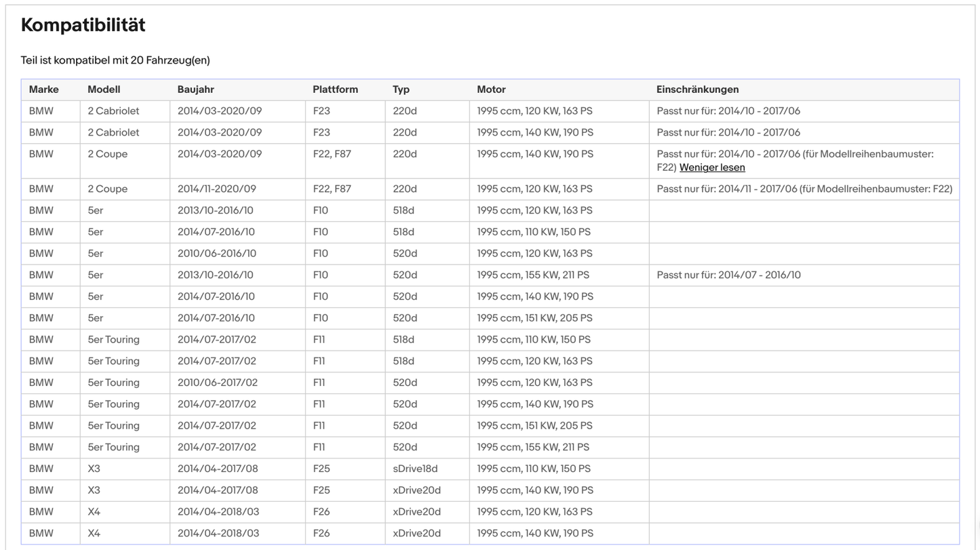Viewport: 980px width, 550px height.
Task: Click restriction "Passt nur für: 2014/07 - 2016/10"
Action: tap(728, 275)
